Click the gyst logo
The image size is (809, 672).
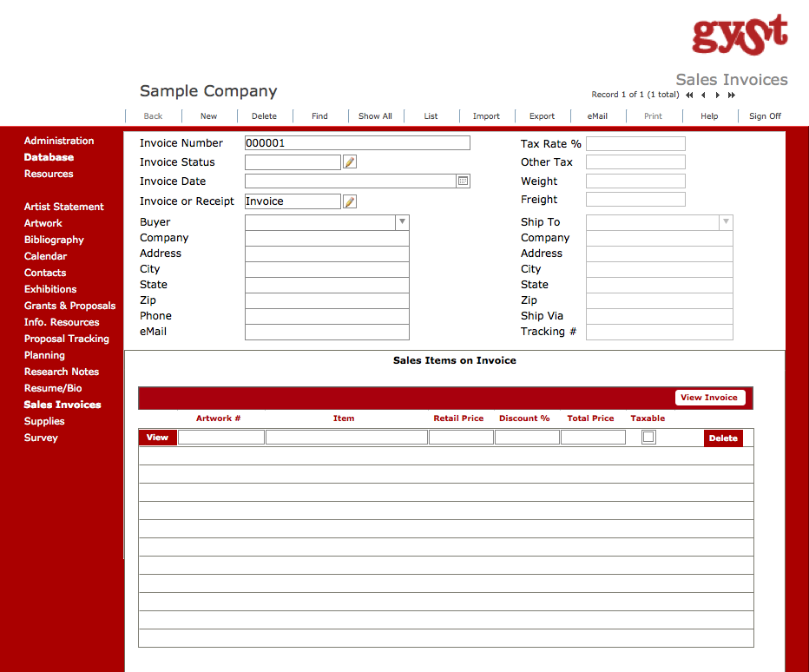click(x=740, y=34)
